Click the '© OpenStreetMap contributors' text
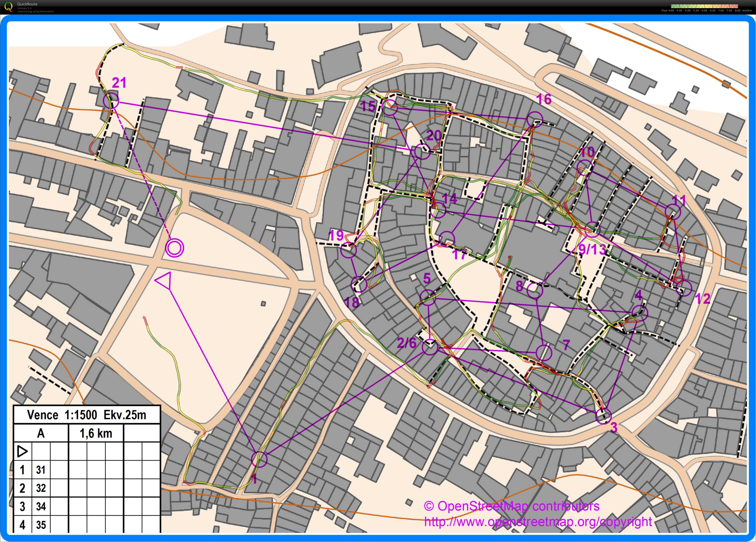The width and height of the screenshot is (756, 542). [512, 506]
